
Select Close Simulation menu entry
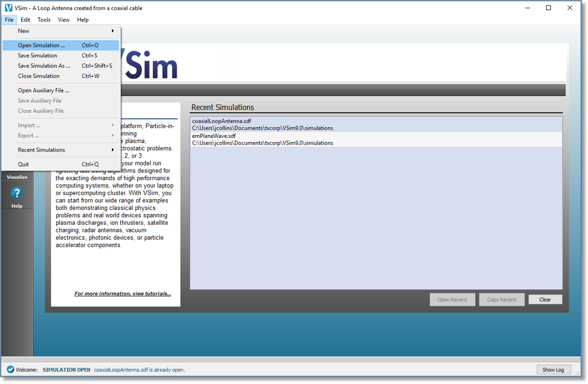(61, 76)
